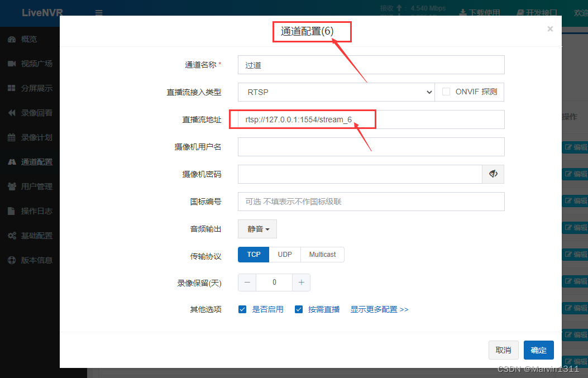Open 用户管理 in the sidebar

(x=30, y=186)
